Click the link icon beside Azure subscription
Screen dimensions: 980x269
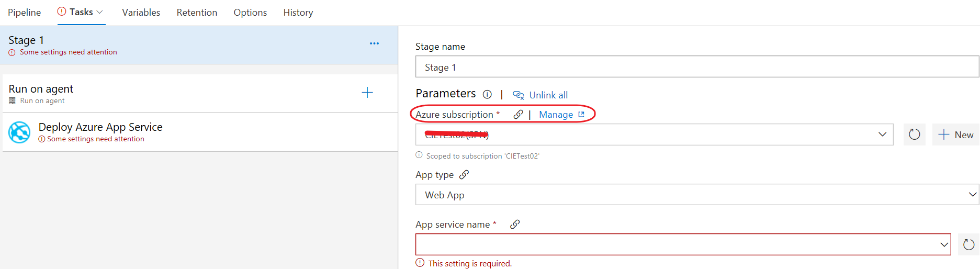tap(518, 115)
